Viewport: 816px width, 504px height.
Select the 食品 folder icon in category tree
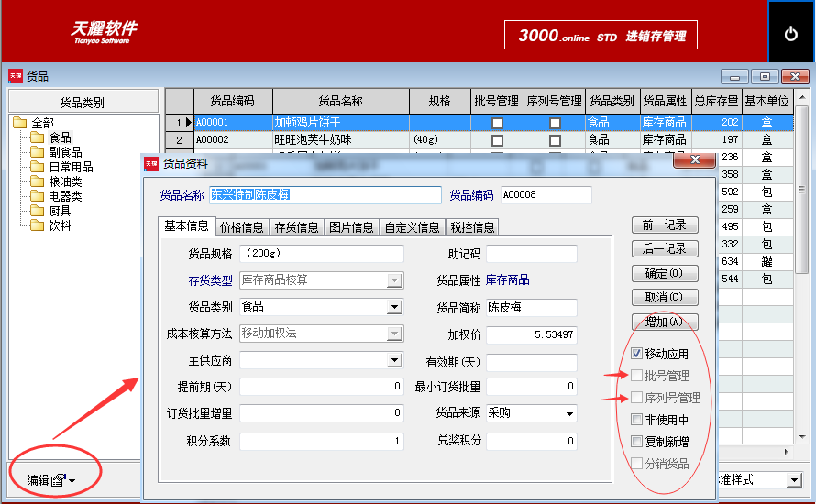[x=37, y=137]
